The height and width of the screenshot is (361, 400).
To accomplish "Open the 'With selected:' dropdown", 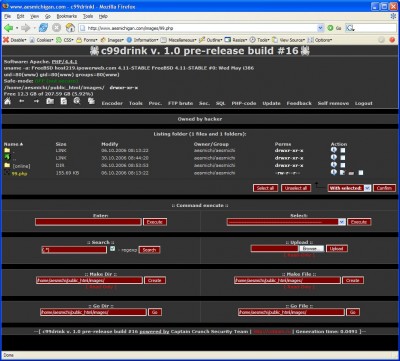I will tap(349, 188).
